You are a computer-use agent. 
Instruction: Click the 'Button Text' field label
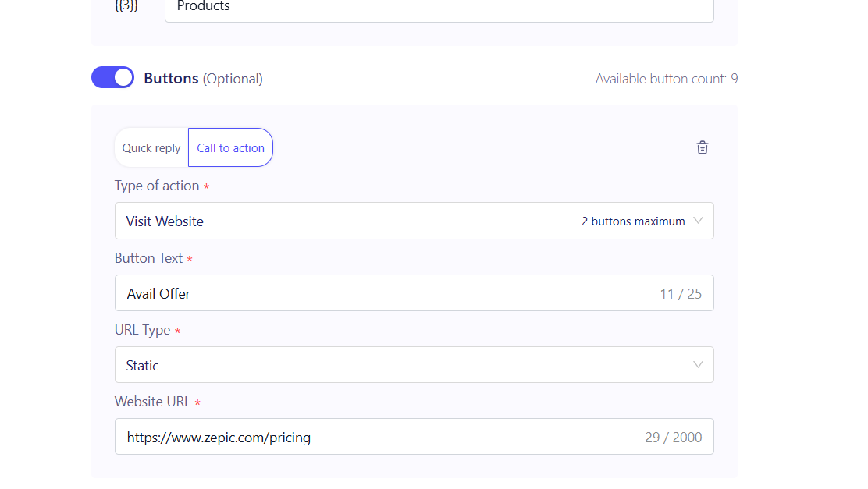148,258
